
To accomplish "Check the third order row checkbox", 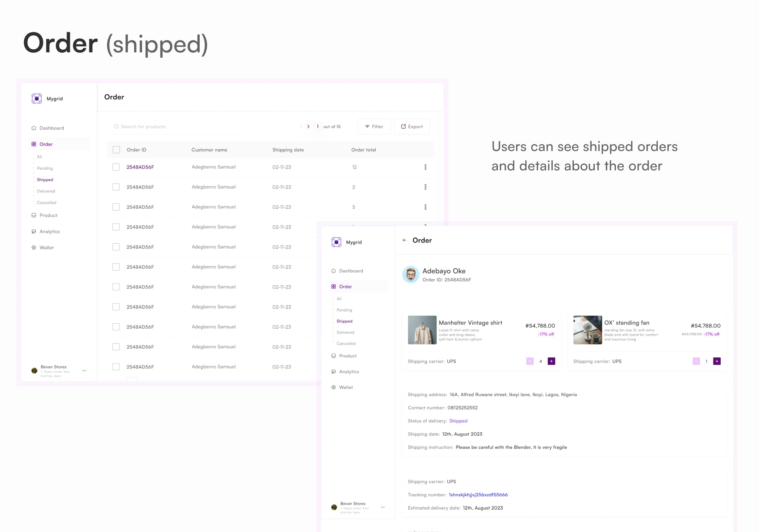I will pos(116,207).
